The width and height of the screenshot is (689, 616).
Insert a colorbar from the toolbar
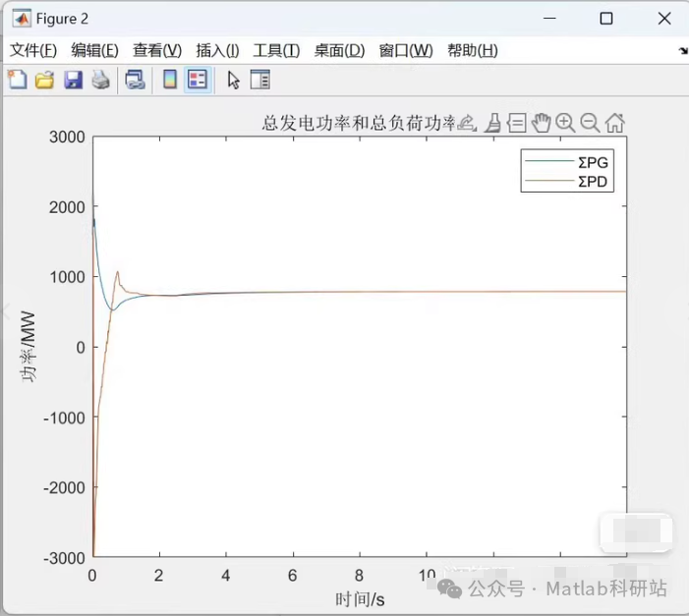pos(170,80)
